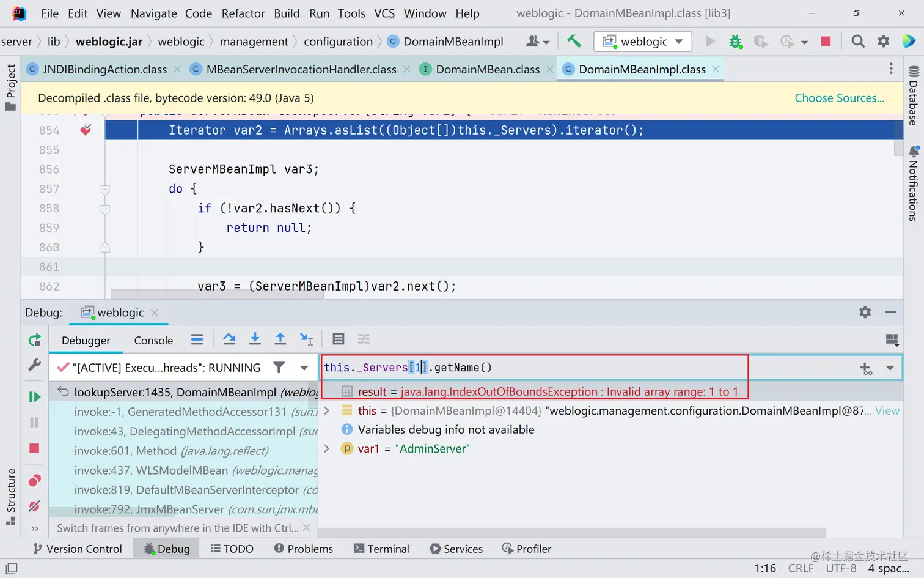Click red Stop icon in debug panel

point(35,448)
